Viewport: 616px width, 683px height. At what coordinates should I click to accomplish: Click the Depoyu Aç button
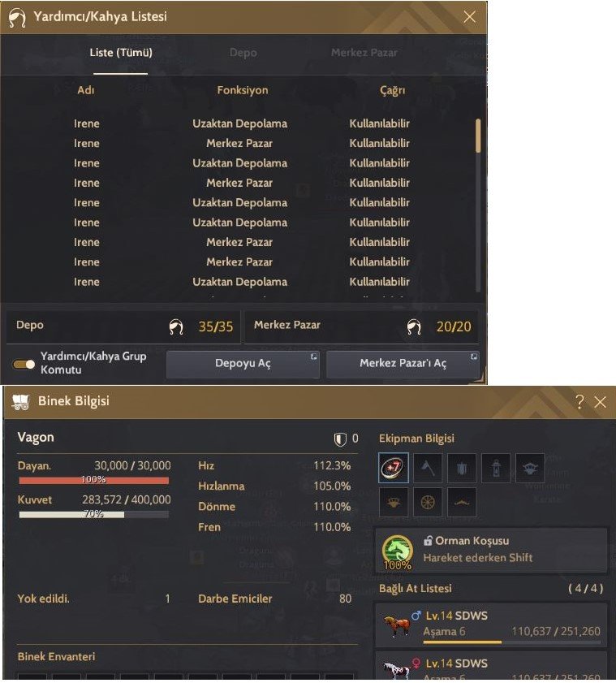[x=243, y=364]
